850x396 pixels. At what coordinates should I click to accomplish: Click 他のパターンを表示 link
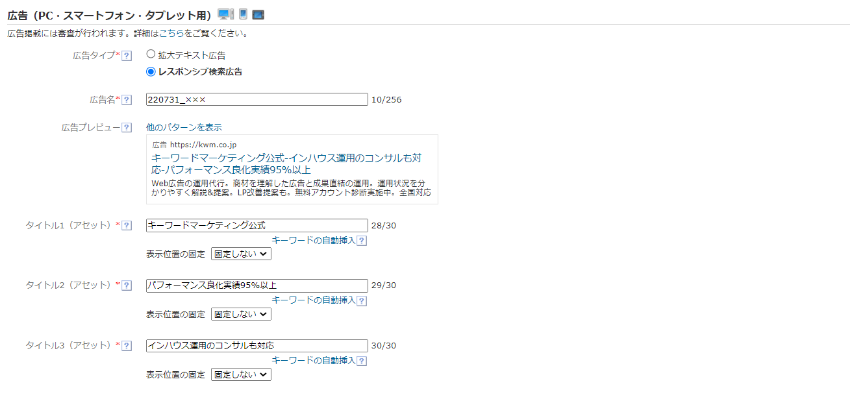pos(184,128)
